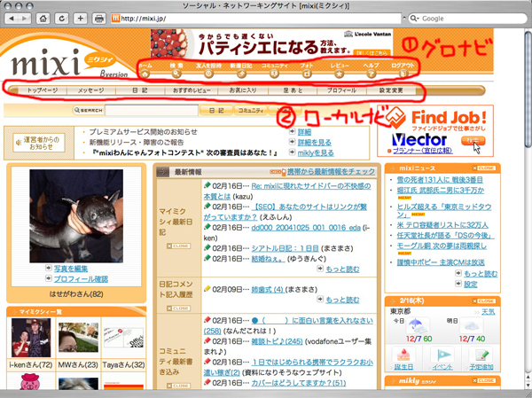Open 検索 search icon in global navigation
532x398 pixels.
(x=176, y=74)
